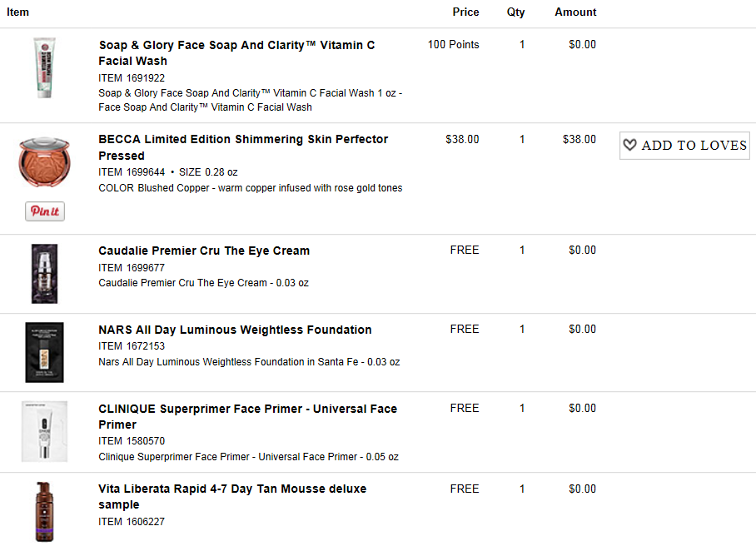Image resolution: width=756 pixels, height=551 pixels.
Task: Open NARS All Day Luminous Foundation link
Action: (x=235, y=330)
